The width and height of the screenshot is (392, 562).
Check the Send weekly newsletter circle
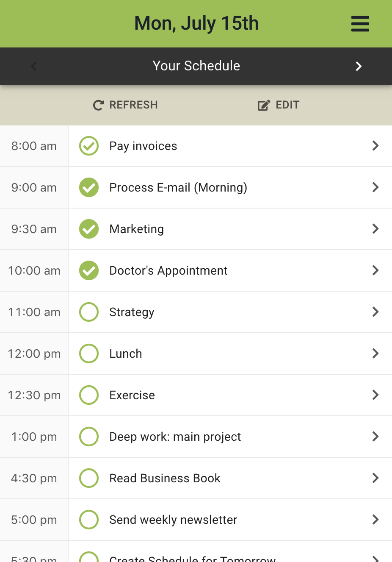(89, 520)
